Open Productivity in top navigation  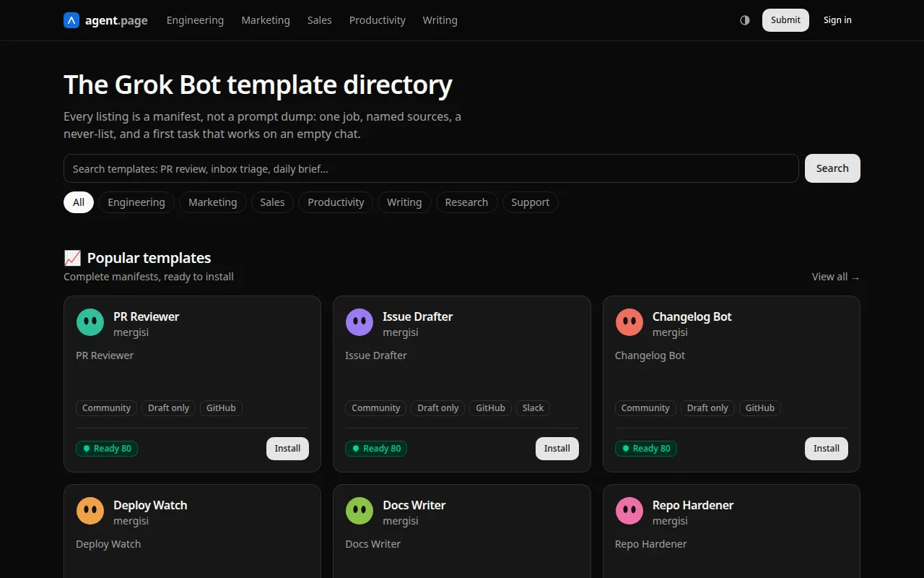tap(378, 20)
